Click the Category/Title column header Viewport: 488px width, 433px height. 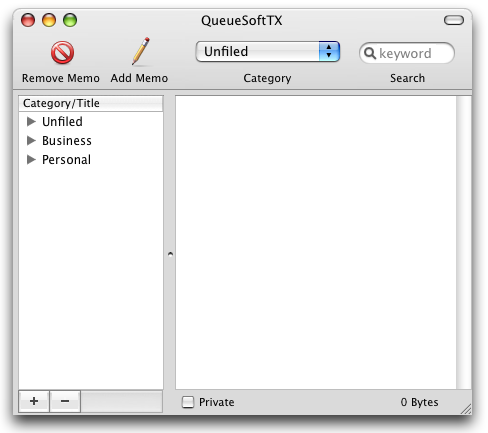91,103
